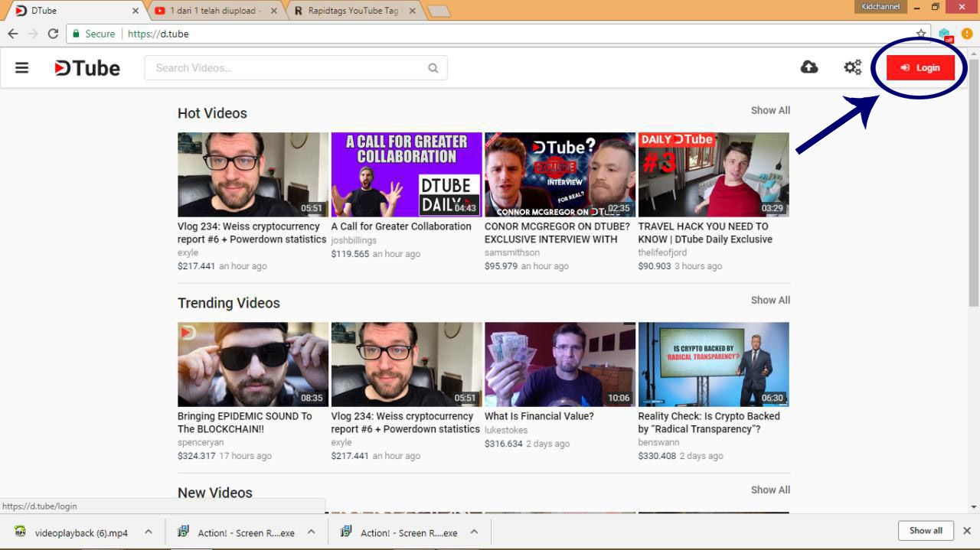Click the orange alert icon in Chrome toolbar
This screenshot has height=550, width=980.
click(x=967, y=34)
